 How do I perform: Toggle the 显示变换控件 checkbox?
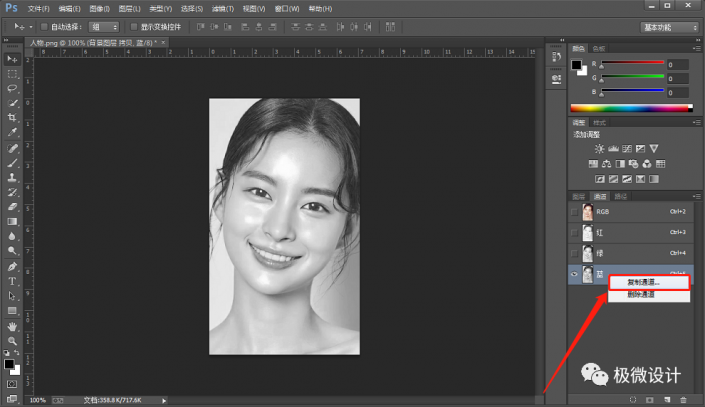pyautogui.click(x=134, y=27)
